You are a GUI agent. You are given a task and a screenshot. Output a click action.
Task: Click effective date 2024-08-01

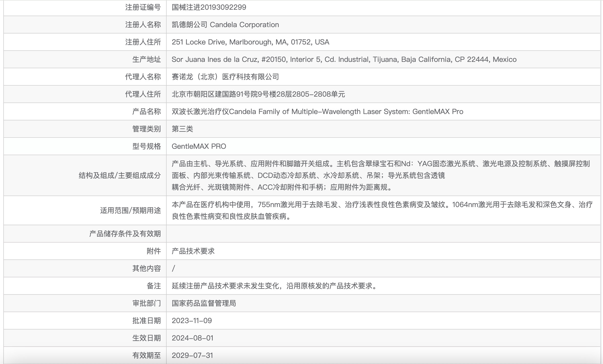click(x=192, y=338)
